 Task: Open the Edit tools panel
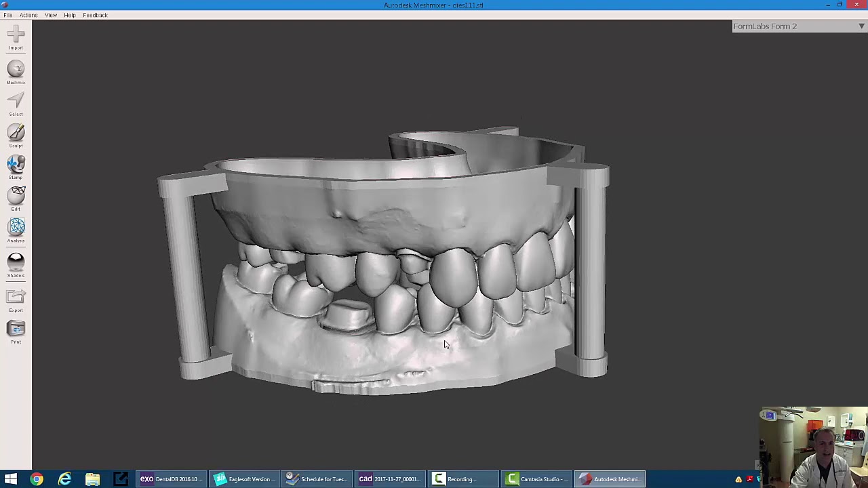click(16, 199)
